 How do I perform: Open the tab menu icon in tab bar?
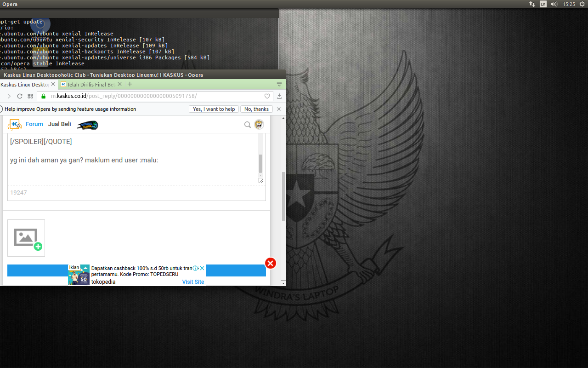point(279,84)
